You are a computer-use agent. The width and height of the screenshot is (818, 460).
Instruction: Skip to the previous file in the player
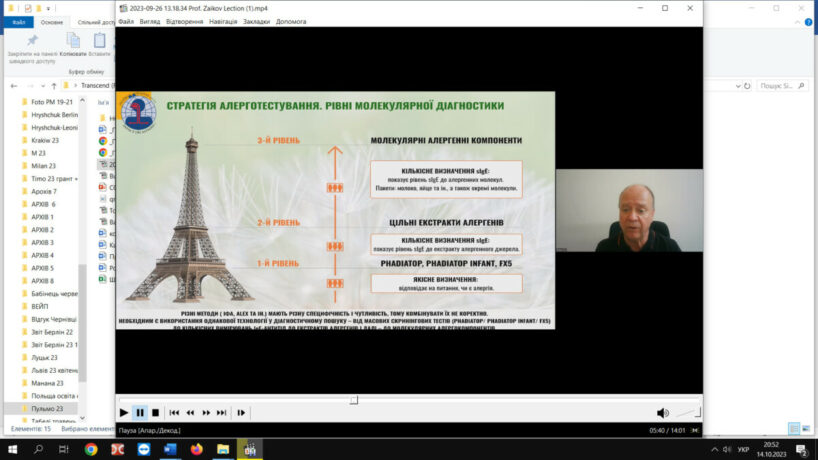[174, 412]
